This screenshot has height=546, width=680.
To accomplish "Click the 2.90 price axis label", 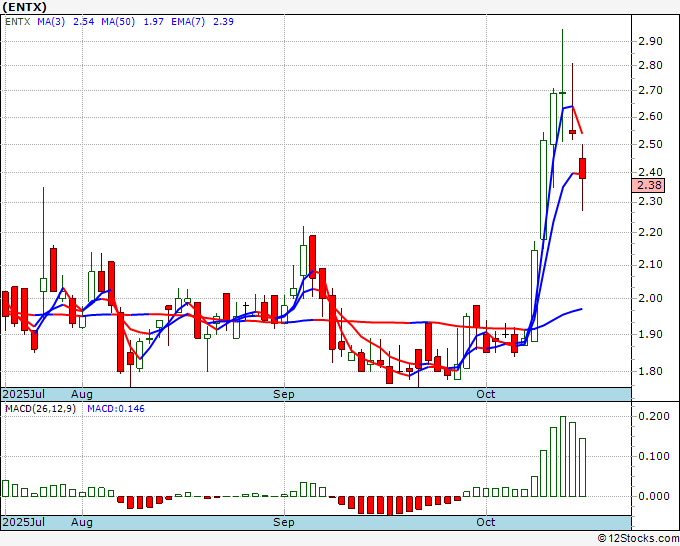I will tap(650, 41).
